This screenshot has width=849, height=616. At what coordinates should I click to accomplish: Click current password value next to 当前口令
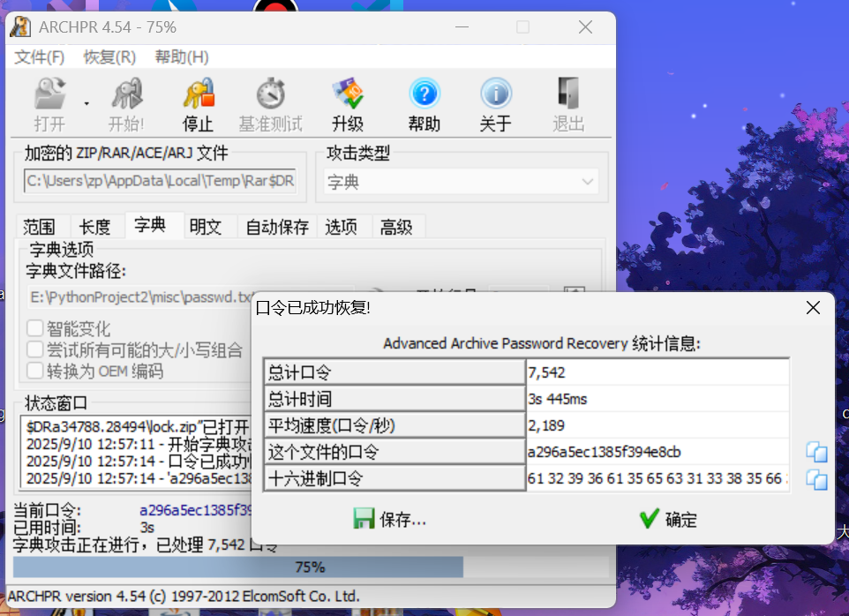click(195, 510)
